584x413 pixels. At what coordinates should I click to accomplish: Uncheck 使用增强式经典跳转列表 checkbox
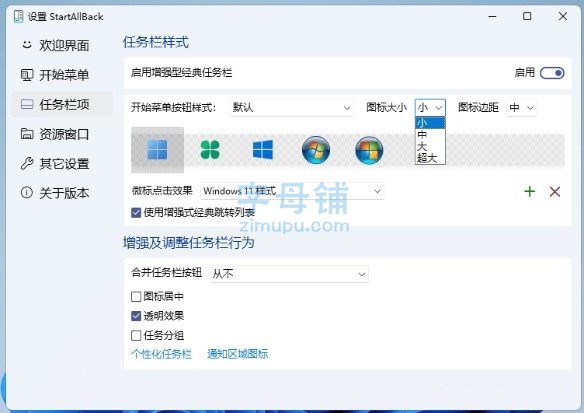[x=136, y=213]
